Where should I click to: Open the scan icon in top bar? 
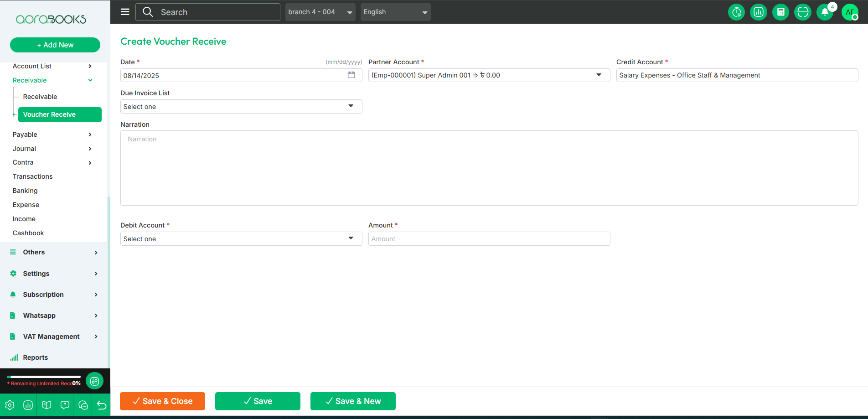(802, 12)
